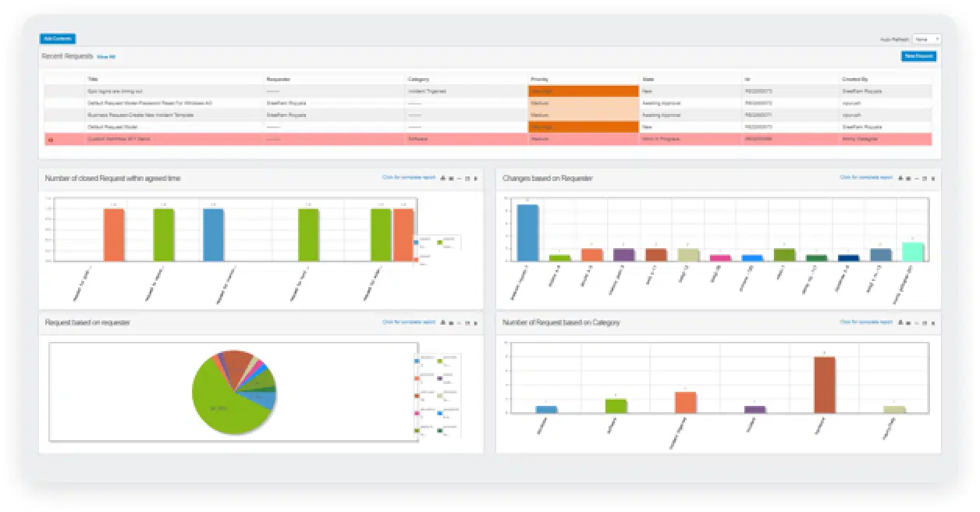Sort the table by the Priority column header

pyautogui.click(x=538, y=79)
